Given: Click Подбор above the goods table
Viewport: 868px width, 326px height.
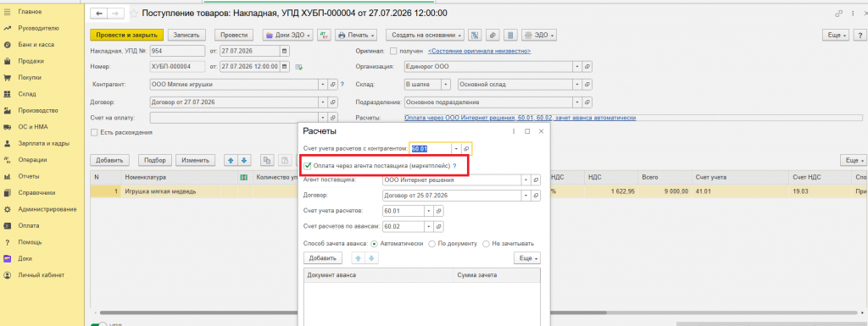Looking at the screenshot, I should (155, 160).
